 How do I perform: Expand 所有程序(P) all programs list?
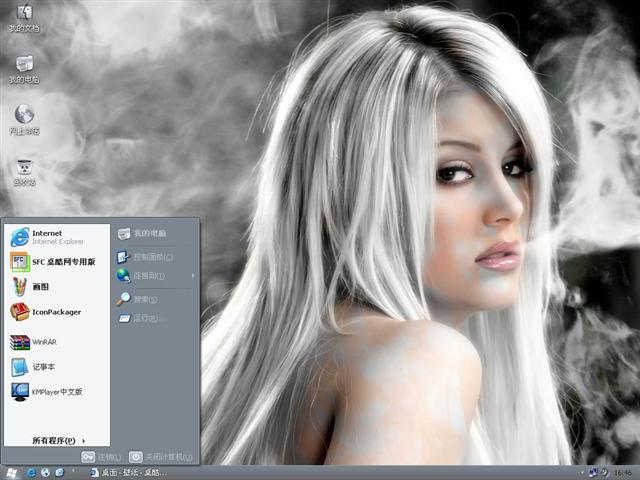[57, 440]
